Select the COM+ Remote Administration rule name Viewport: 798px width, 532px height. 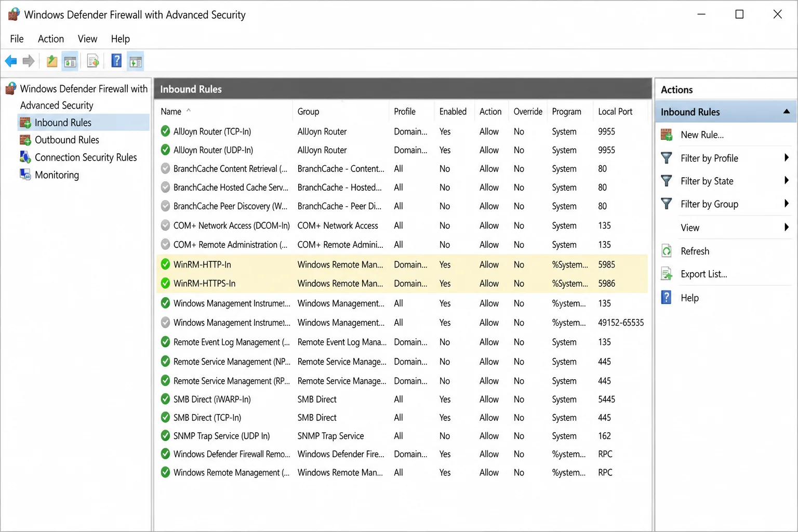pos(230,245)
